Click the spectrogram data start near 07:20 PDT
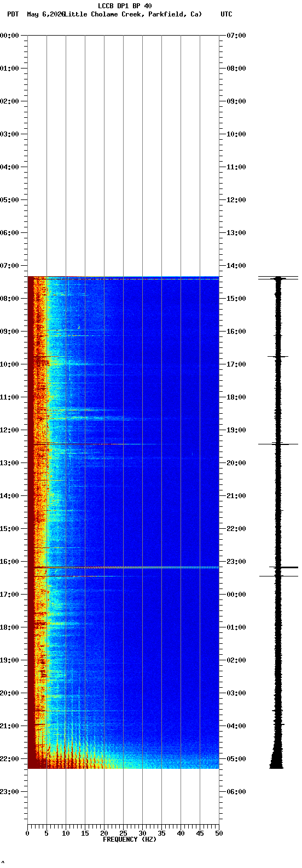The width and height of the screenshot is (302, 868). click(123, 277)
